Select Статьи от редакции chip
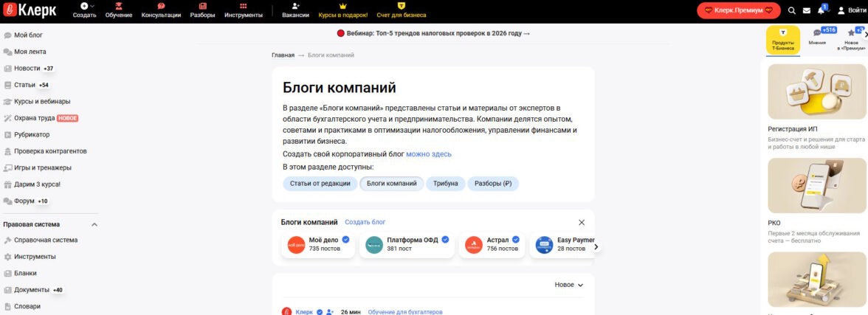868x315 pixels. pyautogui.click(x=320, y=184)
